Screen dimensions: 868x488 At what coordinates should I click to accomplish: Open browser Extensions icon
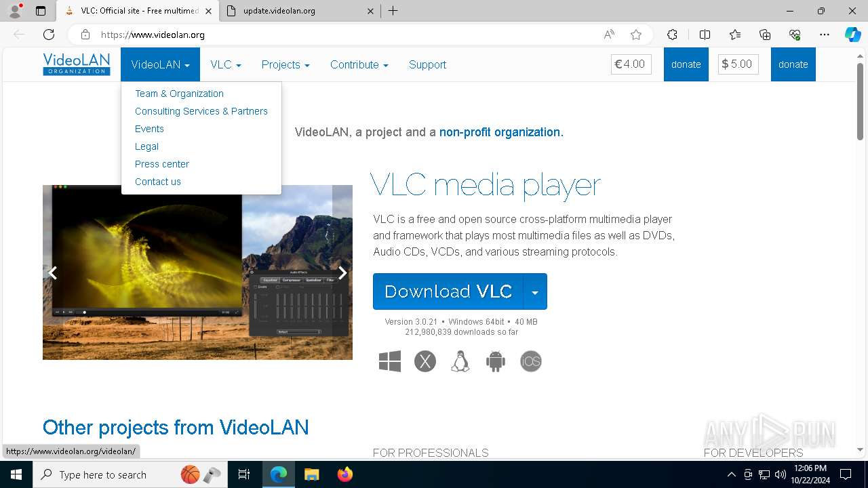point(672,35)
